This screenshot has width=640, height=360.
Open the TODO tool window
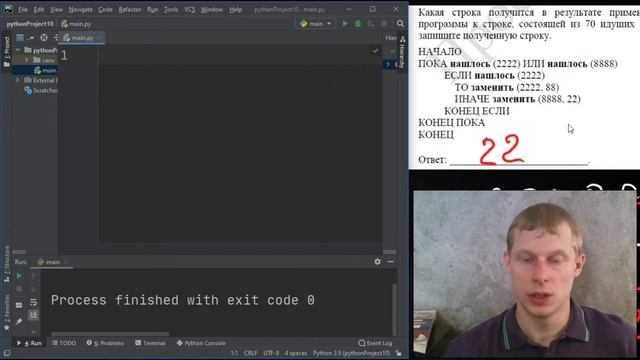click(64, 343)
